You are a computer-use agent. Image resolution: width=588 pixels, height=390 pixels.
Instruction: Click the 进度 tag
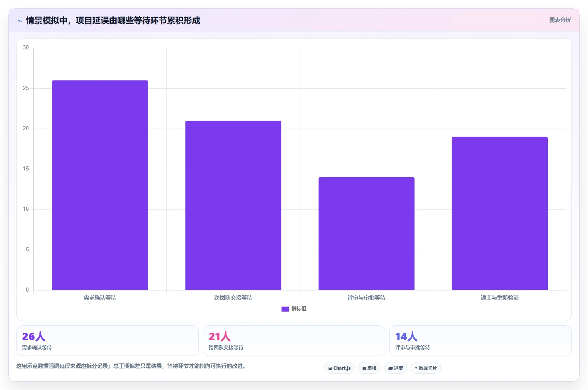tap(395, 368)
